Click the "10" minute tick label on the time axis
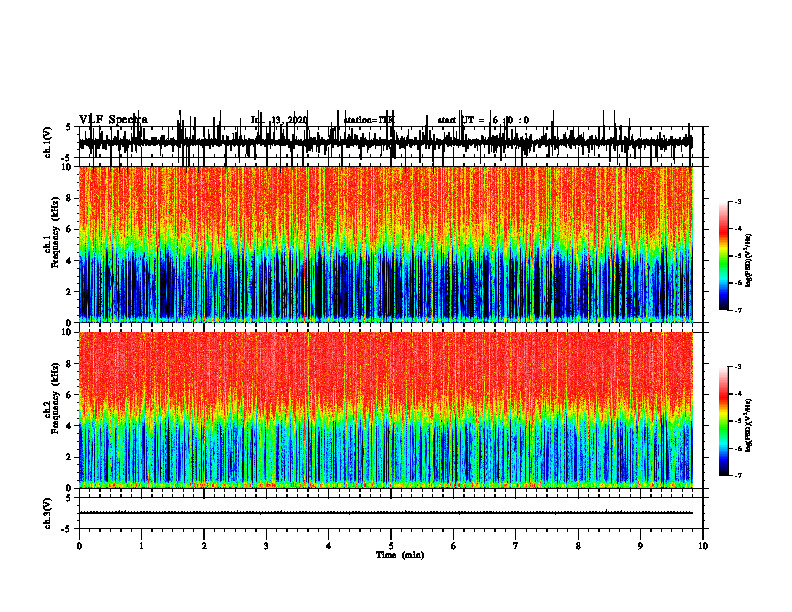 tap(703, 546)
